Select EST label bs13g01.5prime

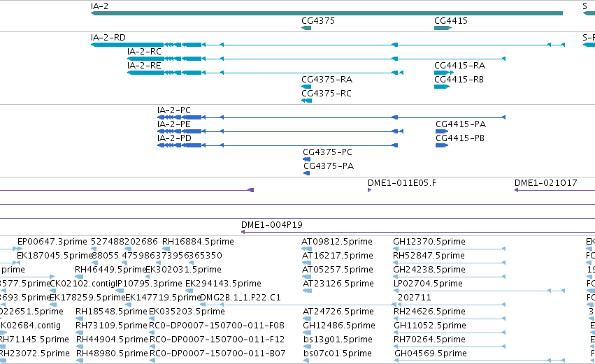coord(338,340)
